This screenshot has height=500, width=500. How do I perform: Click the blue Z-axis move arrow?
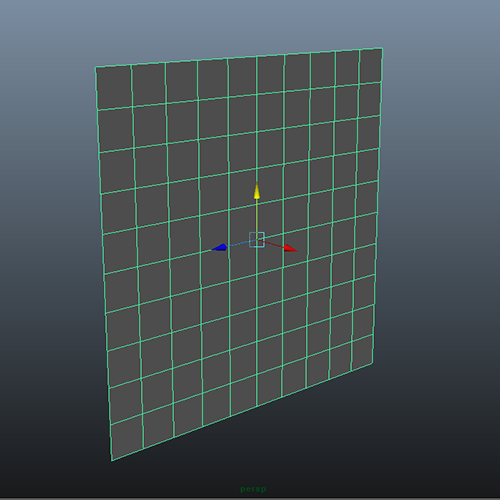click(x=220, y=247)
